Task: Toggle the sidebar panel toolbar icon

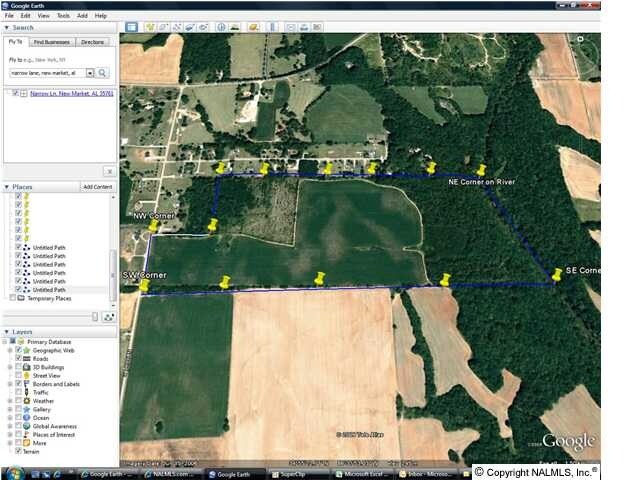Action: (x=130, y=27)
